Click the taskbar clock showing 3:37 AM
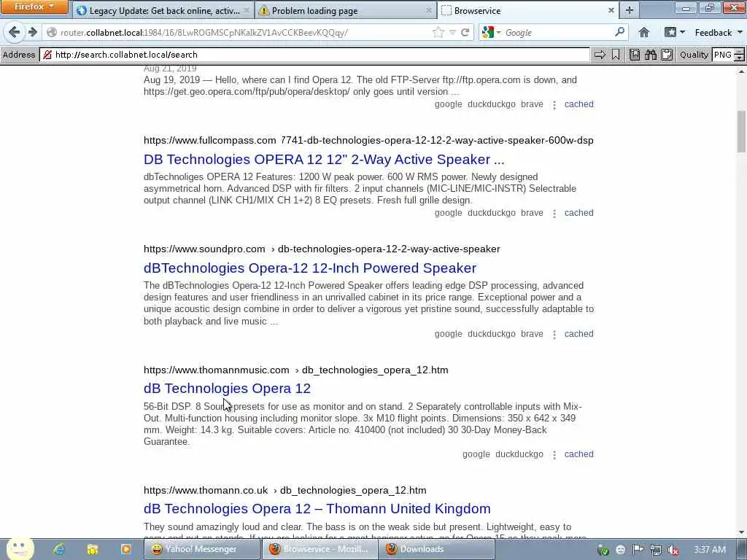The height and width of the screenshot is (560, 747). [x=710, y=550]
